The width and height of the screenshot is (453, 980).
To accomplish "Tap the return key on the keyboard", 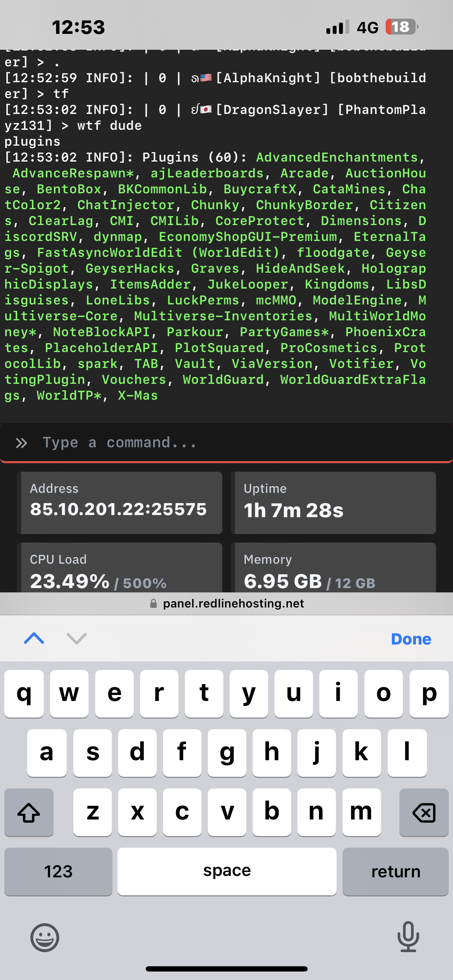I will 395,871.
